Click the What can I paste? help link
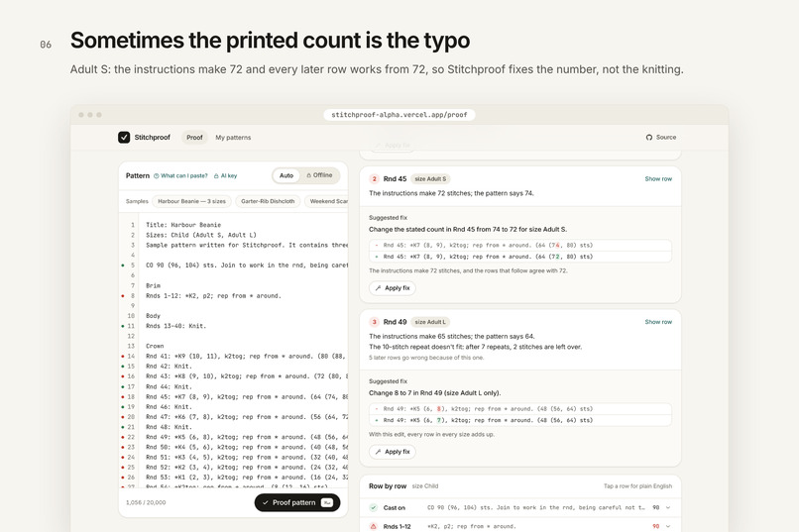Screen dimensions: 799x532 point(180,175)
